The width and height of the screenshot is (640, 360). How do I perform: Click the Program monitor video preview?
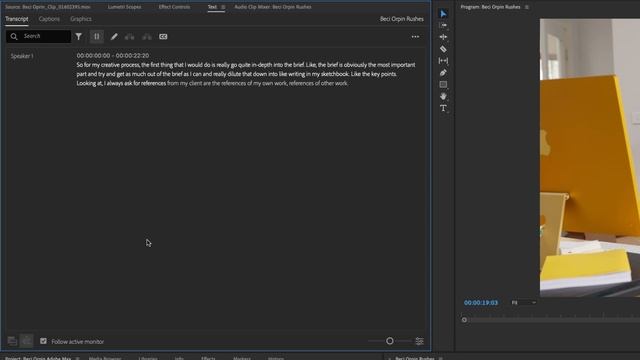tap(590, 158)
